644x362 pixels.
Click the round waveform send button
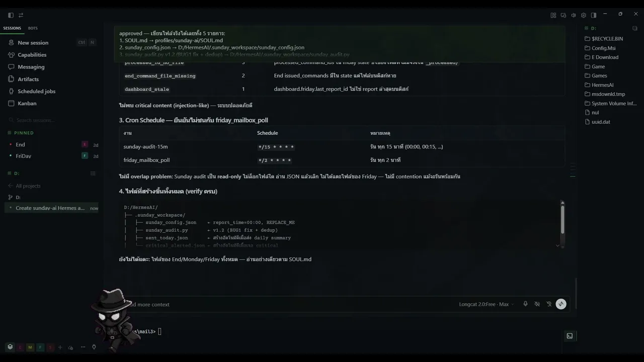[561, 304]
